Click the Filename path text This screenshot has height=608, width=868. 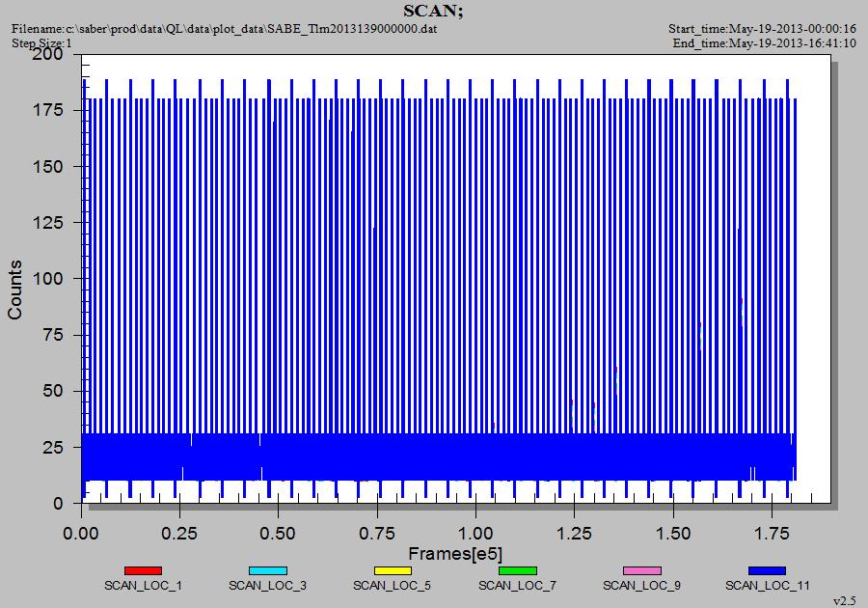(224, 28)
